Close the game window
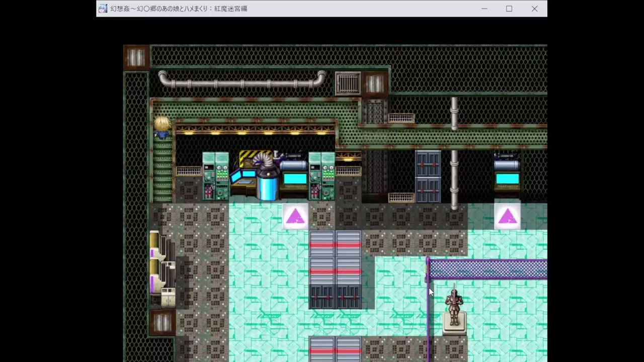This screenshot has height=362, width=644. coord(534,9)
